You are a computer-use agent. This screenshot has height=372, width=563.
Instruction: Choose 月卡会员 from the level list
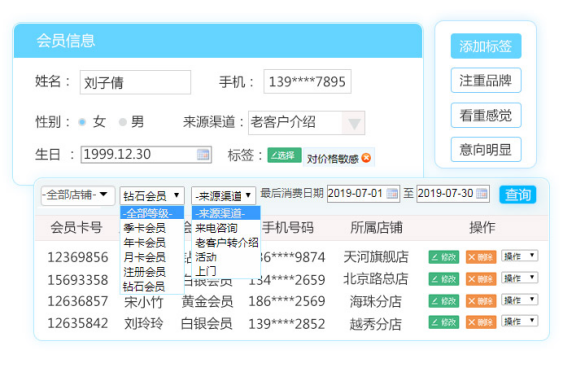152,257
